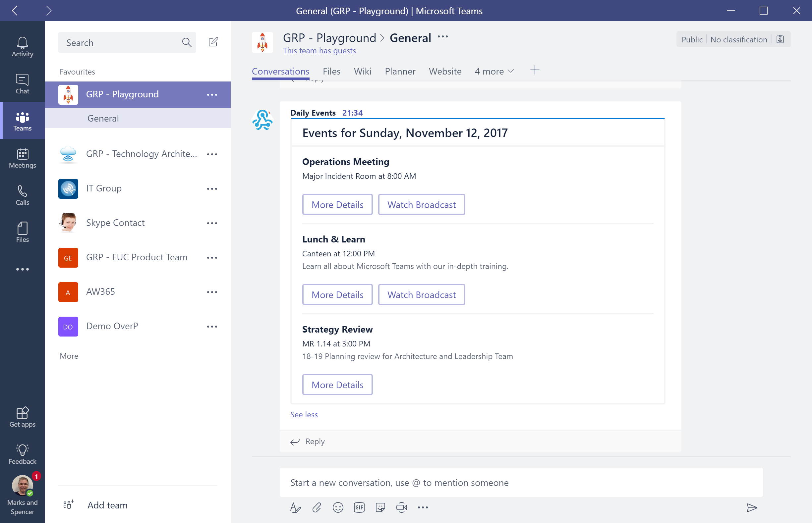This screenshot has width=812, height=523.
Task: Open the Chat section
Action: click(23, 83)
